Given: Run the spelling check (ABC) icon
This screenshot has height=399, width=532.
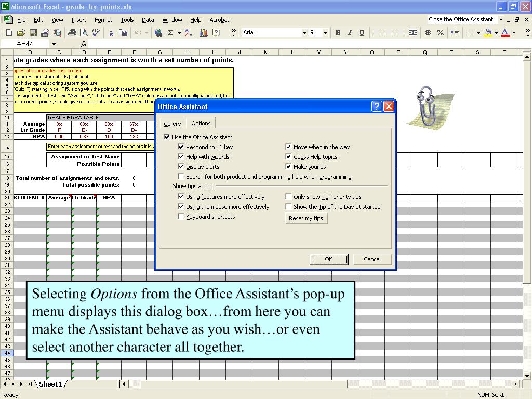Looking at the screenshot, I should point(96,33).
